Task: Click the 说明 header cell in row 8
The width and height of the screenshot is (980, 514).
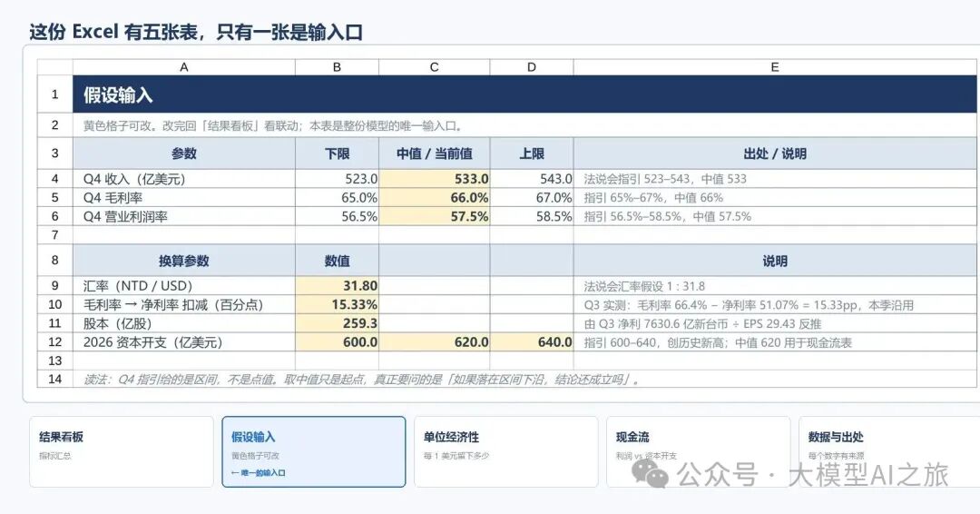Action: pos(775,260)
